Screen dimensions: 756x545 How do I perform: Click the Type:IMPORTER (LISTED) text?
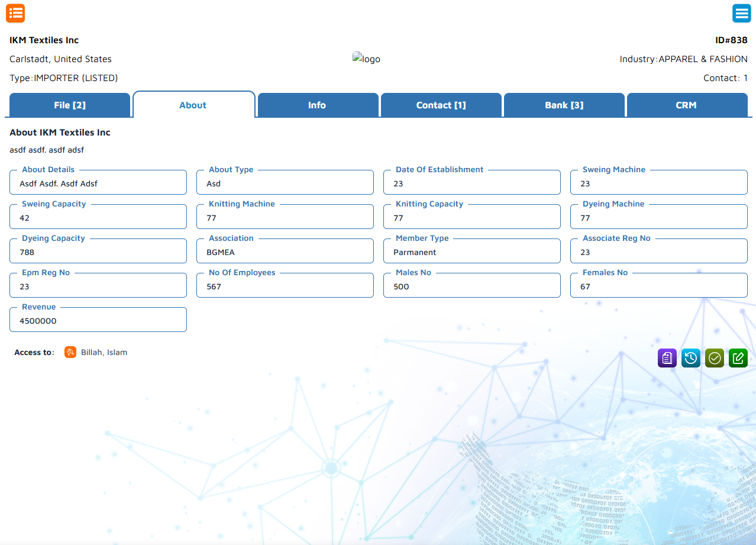coord(64,78)
